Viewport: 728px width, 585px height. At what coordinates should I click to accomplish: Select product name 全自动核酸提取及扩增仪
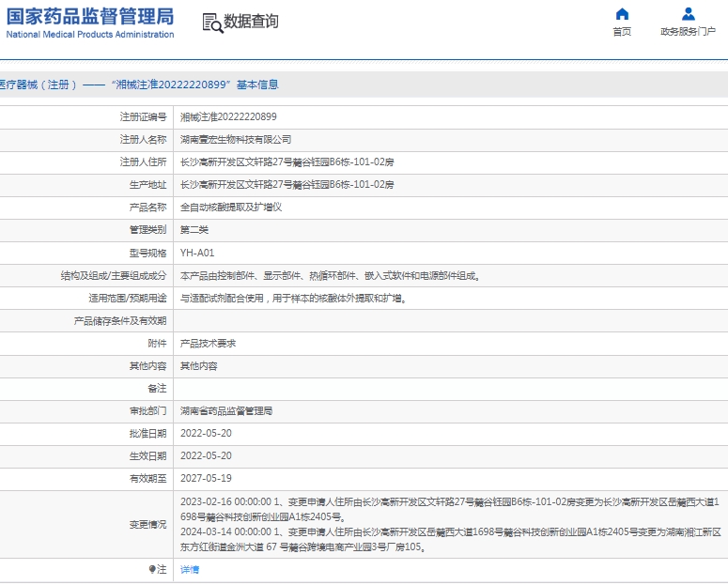(231, 208)
